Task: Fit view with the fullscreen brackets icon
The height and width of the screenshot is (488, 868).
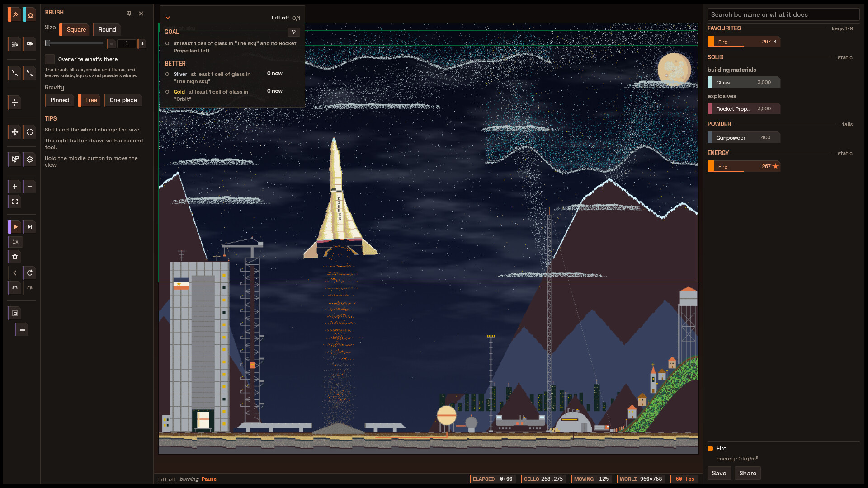Action: click(15, 202)
